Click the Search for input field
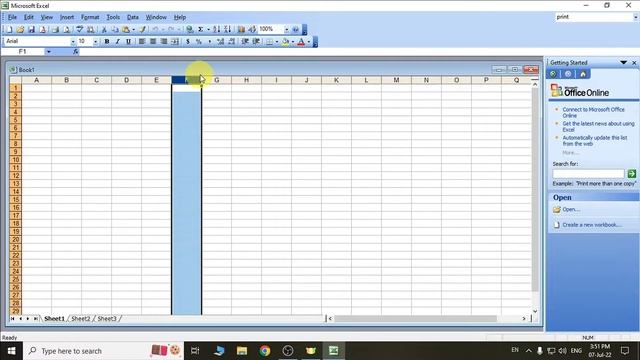The height and width of the screenshot is (360, 640). pos(588,174)
